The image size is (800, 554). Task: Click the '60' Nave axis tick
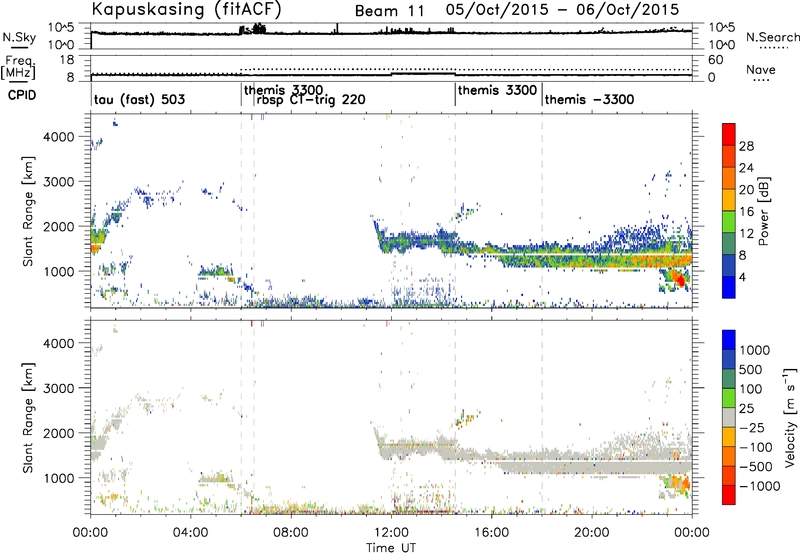point(716,60)
